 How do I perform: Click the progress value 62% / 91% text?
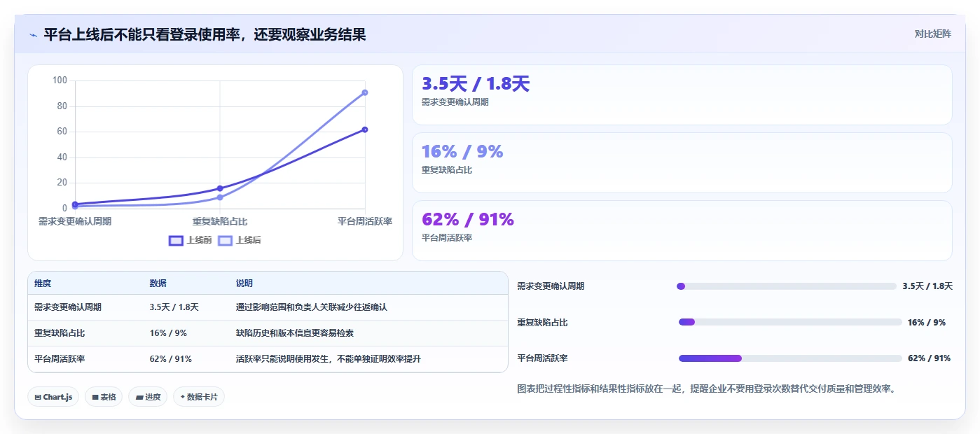click(x=929, y=358)
